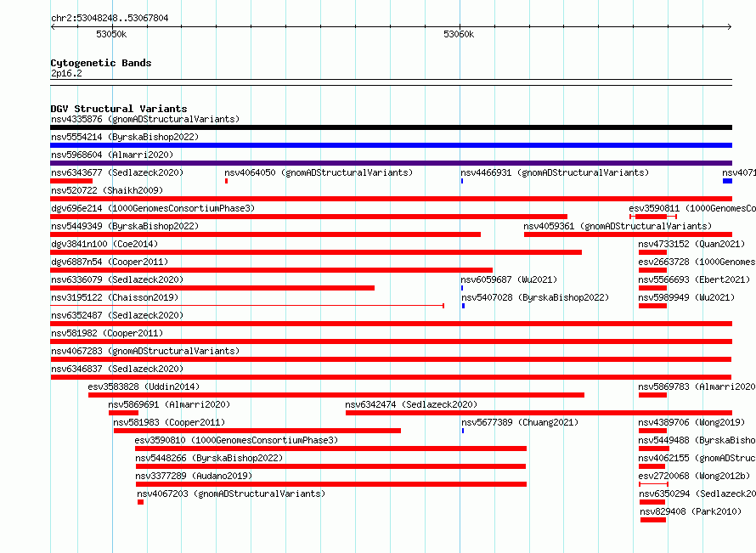
Task: Click the DGV Structural Variants track title
Action: (x=119, y=109)
